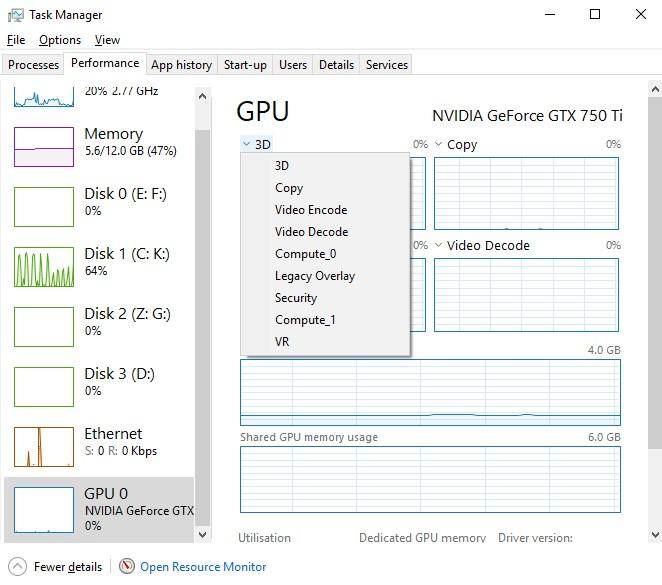
Task: Switch to the Processes tab
Action: 34,65
